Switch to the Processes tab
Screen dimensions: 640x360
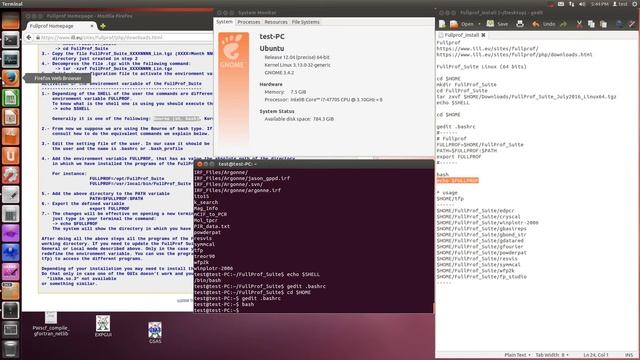click(249, 22)
